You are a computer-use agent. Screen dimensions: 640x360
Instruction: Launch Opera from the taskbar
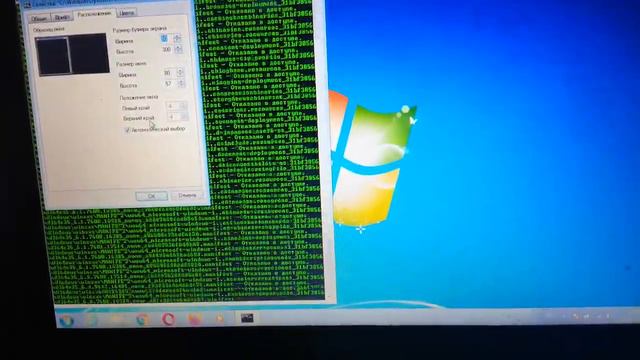(168, 318)
